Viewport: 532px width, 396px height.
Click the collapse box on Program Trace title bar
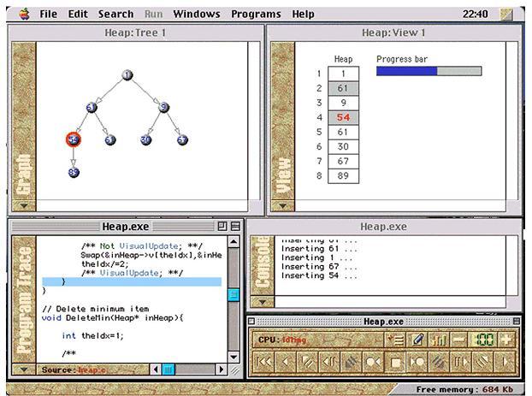pyautogui.click(x=235, y=227)
